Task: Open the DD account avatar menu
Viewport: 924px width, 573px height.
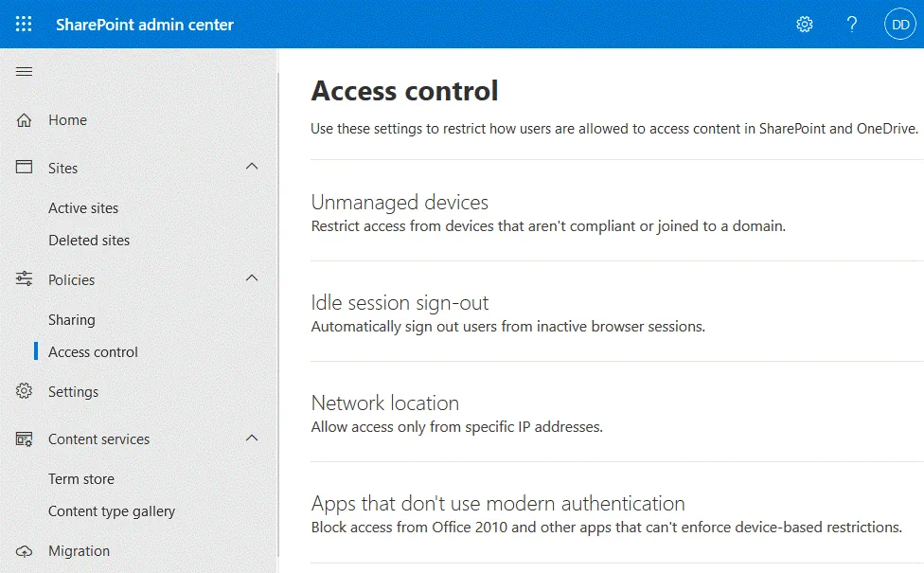Action: click(x=899, y=24)
